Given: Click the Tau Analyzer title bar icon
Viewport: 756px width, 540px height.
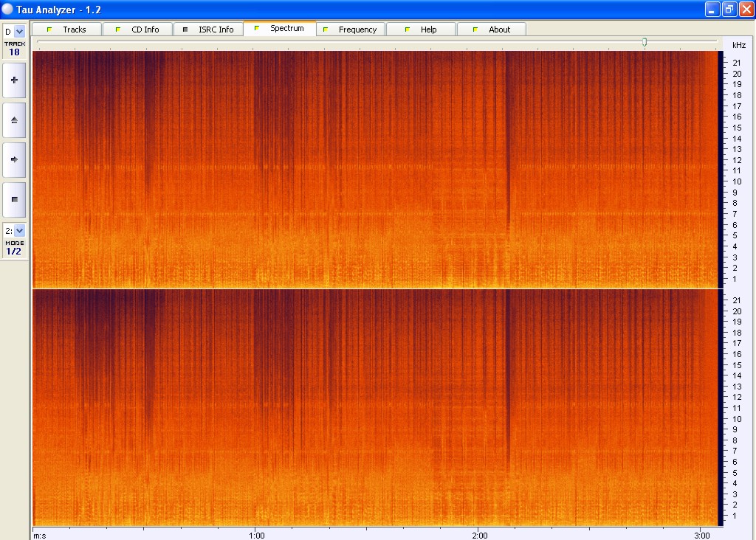Looking at the screenshot, I should (8, 9).
